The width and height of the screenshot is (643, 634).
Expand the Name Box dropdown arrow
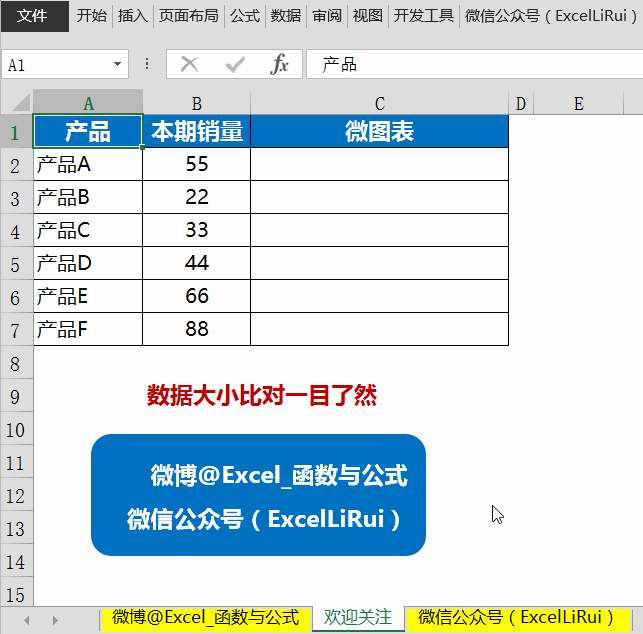(x=117, y=64)
